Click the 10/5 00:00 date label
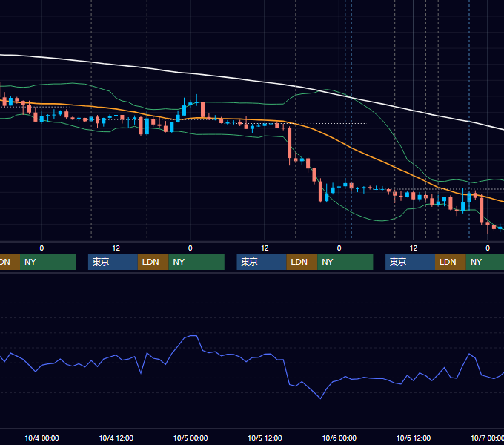Image resolution: width=504 pixels, height=445 pixels. coord(190,438)
